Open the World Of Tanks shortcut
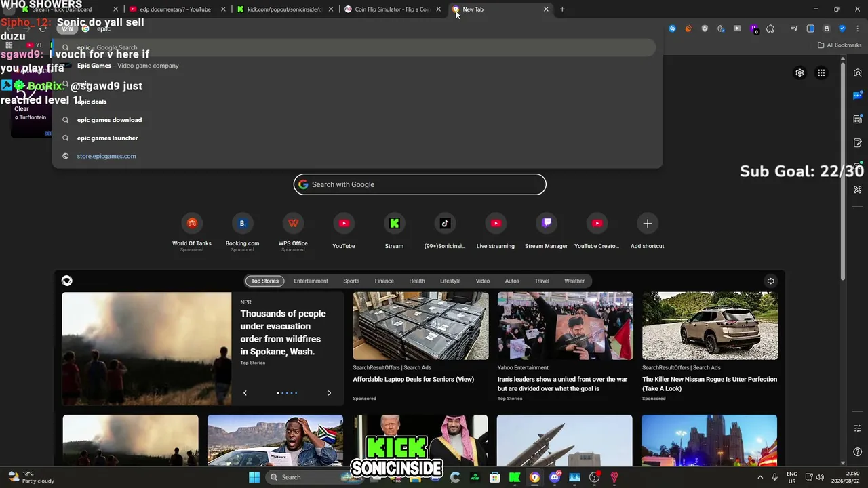Image resolution: width=868 pixels, height=488 pixels. pos(192,232)
